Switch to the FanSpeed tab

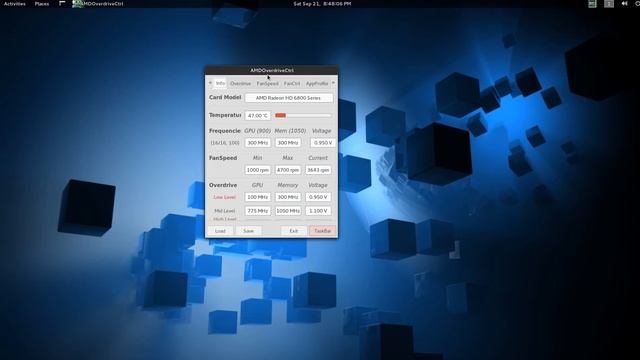coord(267,83)
